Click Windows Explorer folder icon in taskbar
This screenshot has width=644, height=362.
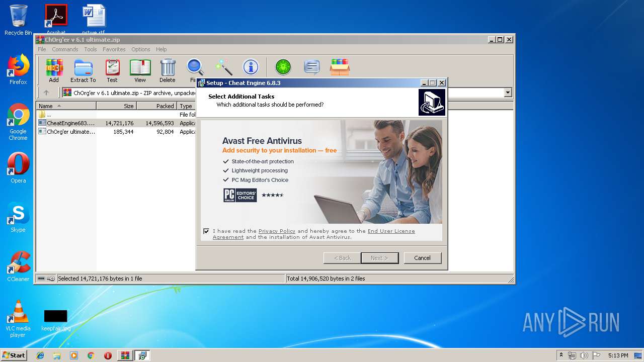pos(57,355)
